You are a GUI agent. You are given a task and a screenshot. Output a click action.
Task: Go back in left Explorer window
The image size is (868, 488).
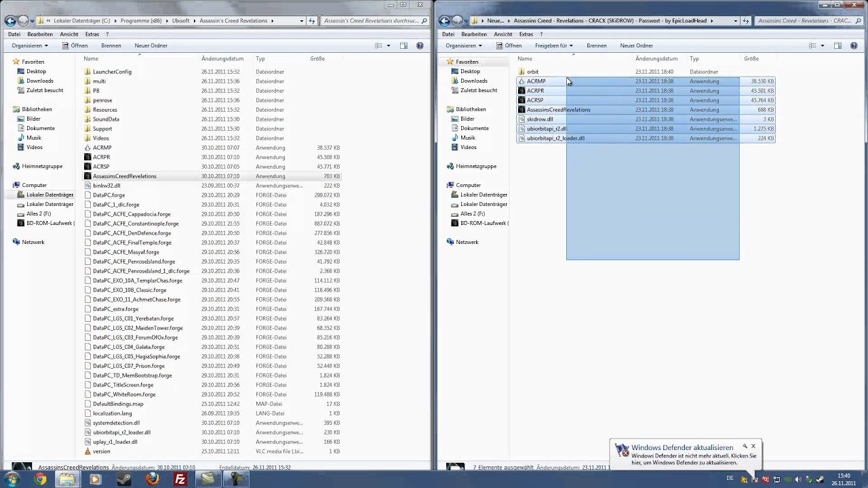coord(10,21)
